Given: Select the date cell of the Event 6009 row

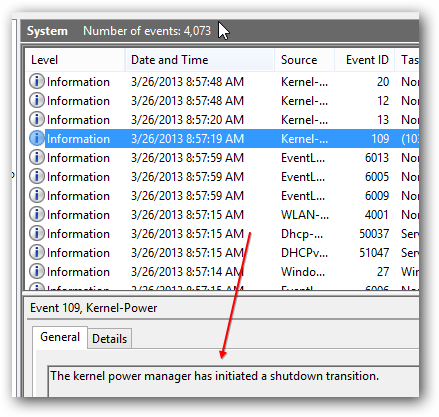Looking at the screenshot, I should tap(187, 196).
